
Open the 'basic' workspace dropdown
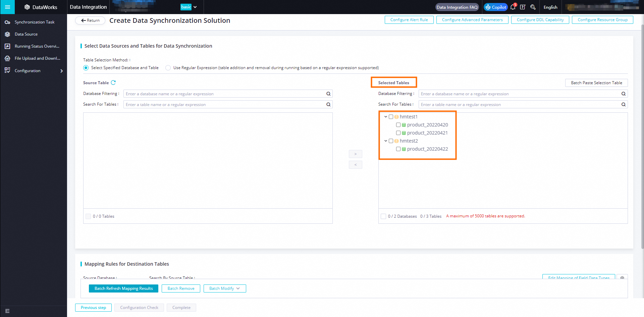pyautogui.click(x=189, y=7)
